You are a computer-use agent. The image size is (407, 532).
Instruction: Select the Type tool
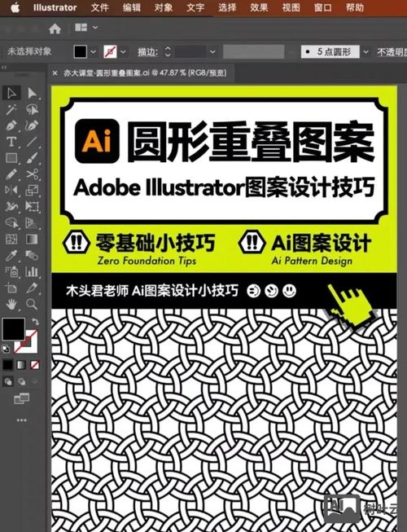tap(11, 142)
